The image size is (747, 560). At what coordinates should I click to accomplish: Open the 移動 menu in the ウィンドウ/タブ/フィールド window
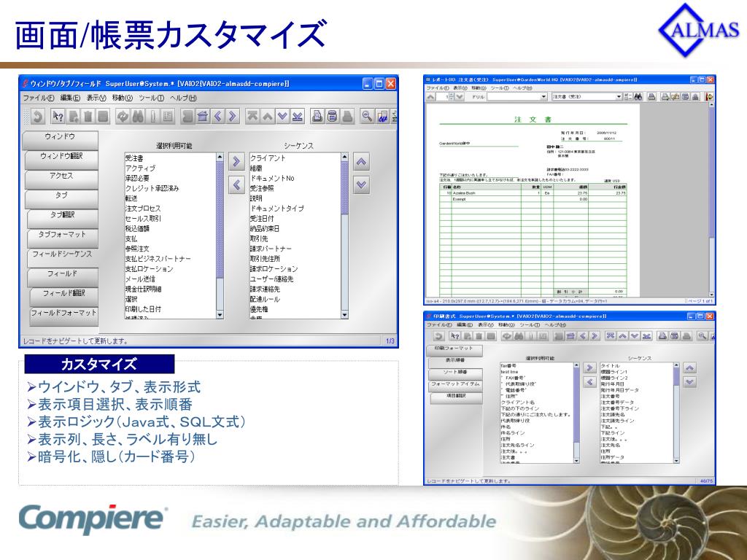click(x=123, y=98)
